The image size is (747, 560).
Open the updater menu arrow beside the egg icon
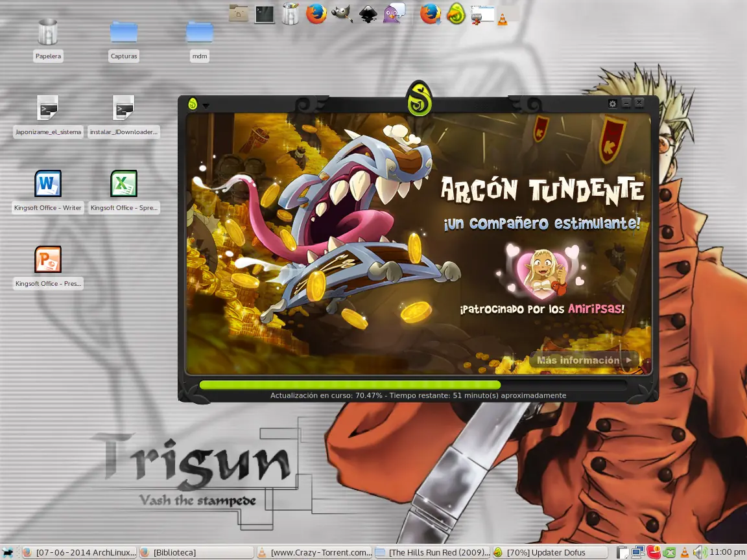[x=206, y=106]
